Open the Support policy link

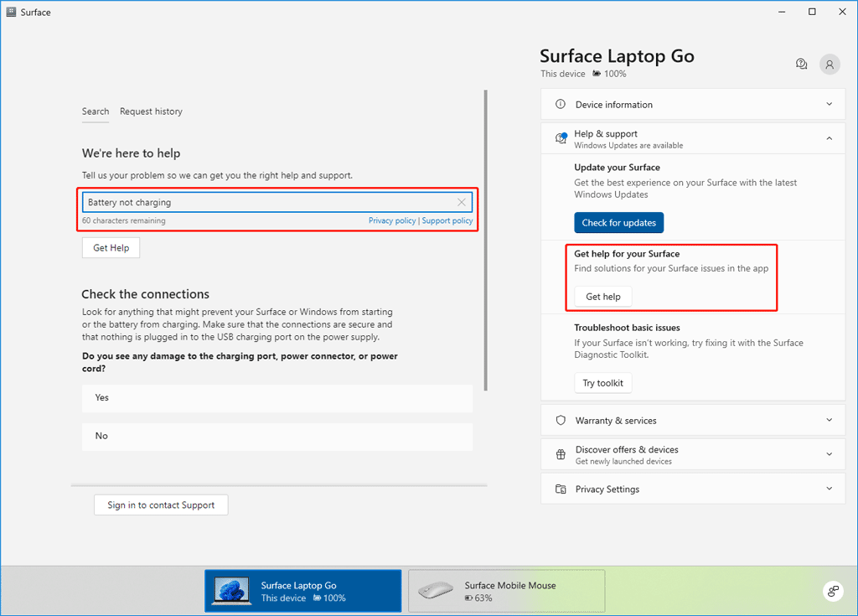(447, 220)
